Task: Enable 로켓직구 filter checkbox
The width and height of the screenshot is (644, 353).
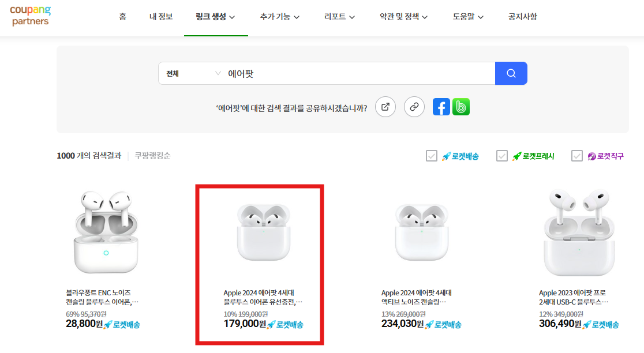Action: tap(576, 156)
